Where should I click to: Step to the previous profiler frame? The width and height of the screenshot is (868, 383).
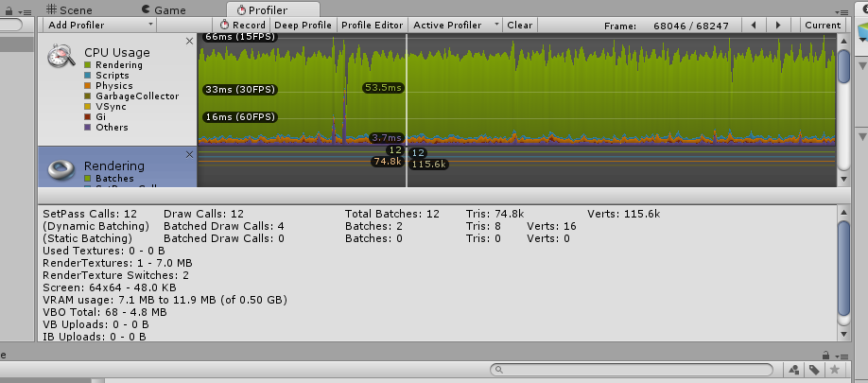pyautogui.click(x=754, y=25)
